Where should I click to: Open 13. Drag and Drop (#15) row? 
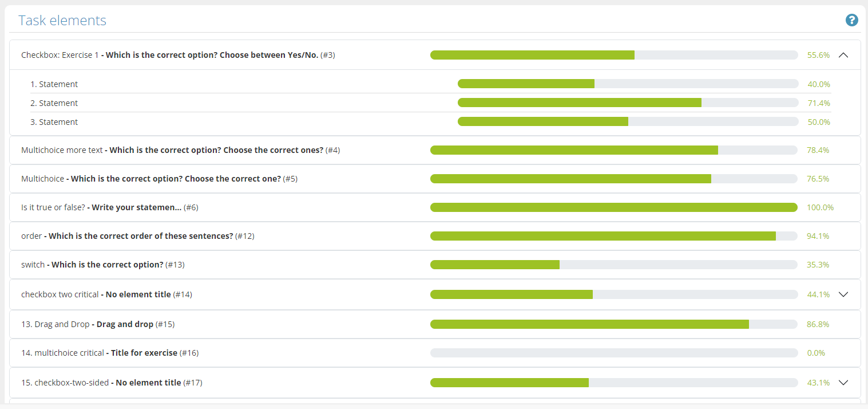[x=435, y=324]
